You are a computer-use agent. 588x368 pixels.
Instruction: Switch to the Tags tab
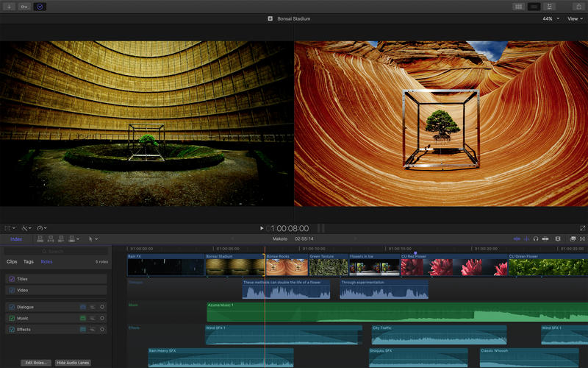click(x=29, y=261)
